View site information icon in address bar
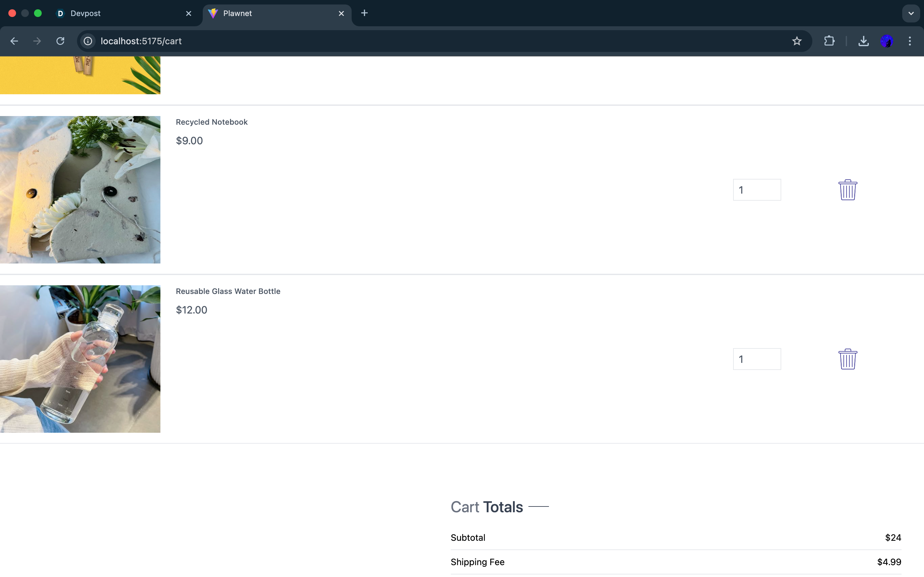Screen dimensions: 924x577 pyautogui.click(x=88, y=41)
